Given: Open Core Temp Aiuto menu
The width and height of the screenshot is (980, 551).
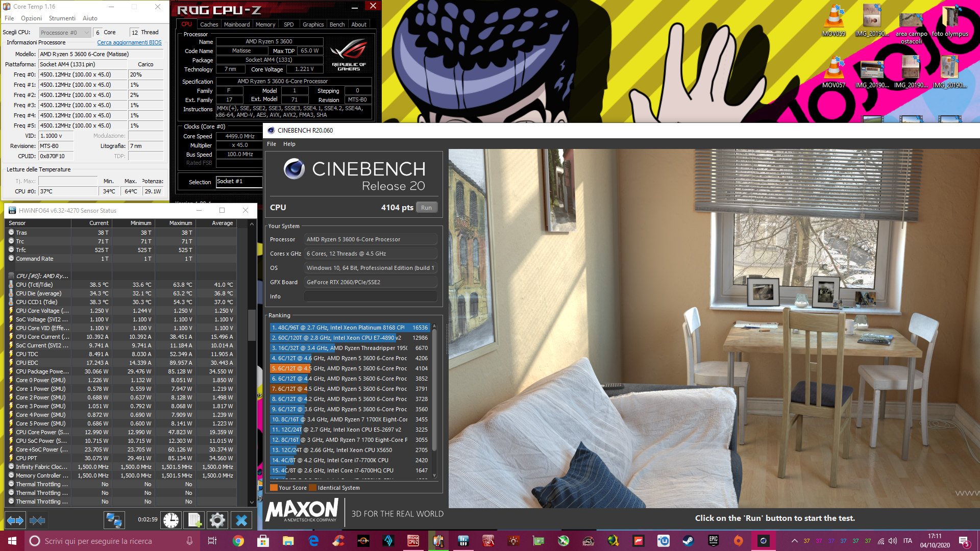Looking at the screenshot, I should 90,18.
